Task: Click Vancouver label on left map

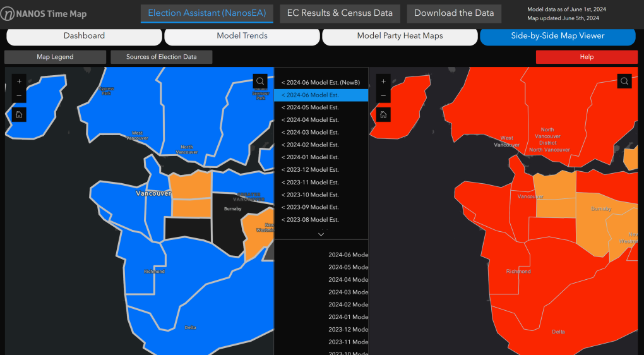Action: [153, 193]
